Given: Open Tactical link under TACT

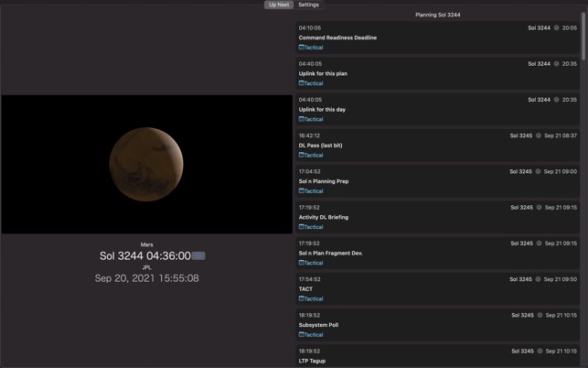Looking at the screenshot, I should (311, 299).
